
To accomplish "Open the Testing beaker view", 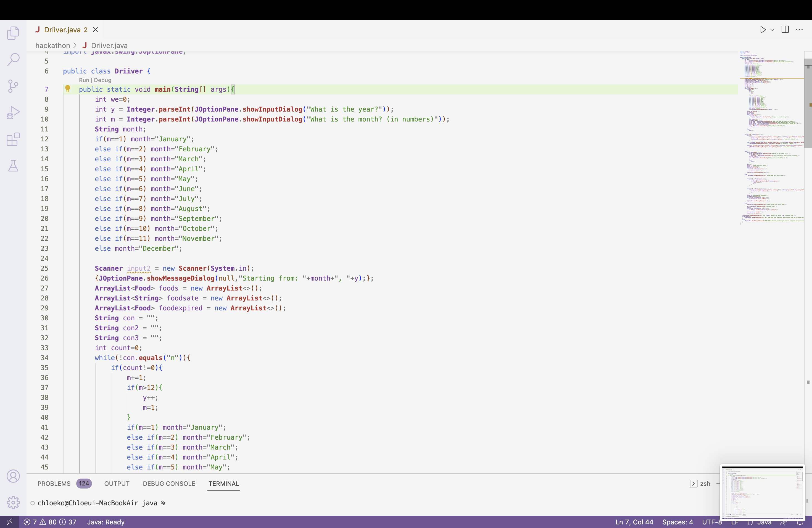I will [13, 166].
